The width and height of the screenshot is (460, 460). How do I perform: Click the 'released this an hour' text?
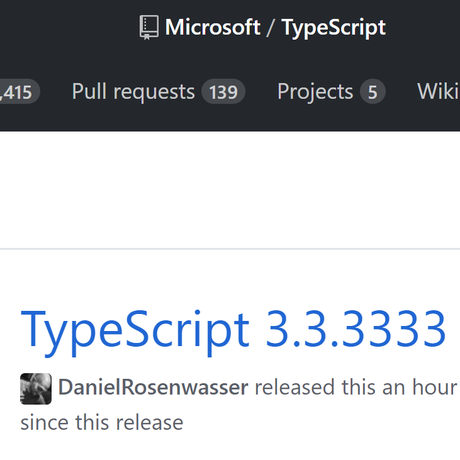coord(356,387)
